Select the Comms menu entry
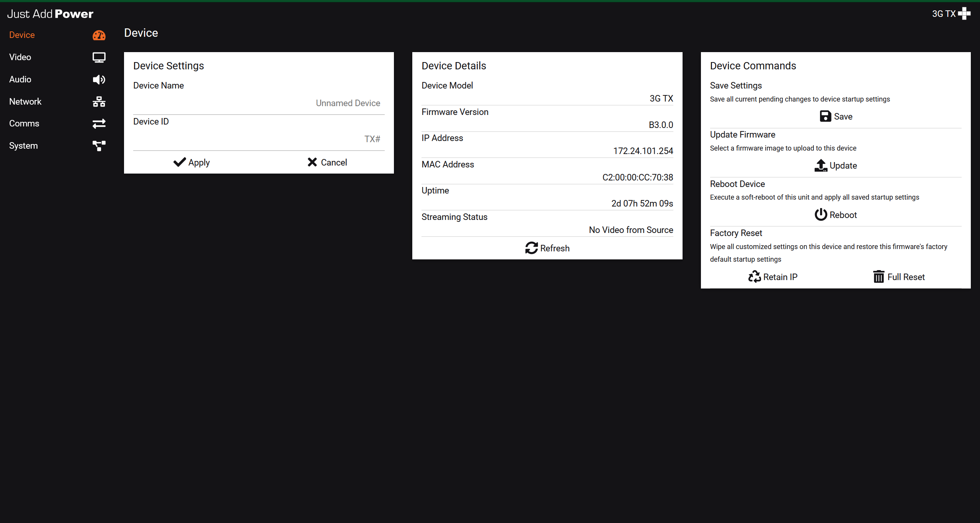This screenshot has width=980, height=523. pyautogui.click(x=57, y=123)
